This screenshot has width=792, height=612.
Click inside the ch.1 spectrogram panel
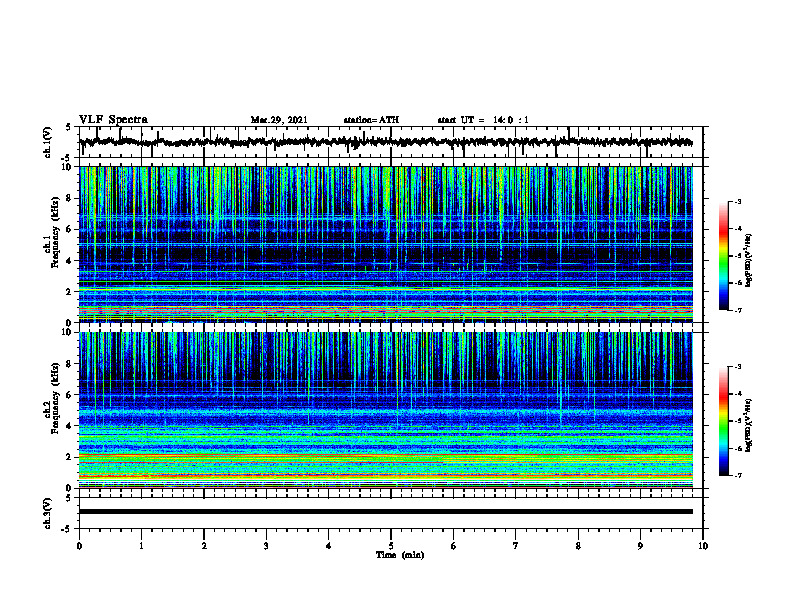pos(386,244)
